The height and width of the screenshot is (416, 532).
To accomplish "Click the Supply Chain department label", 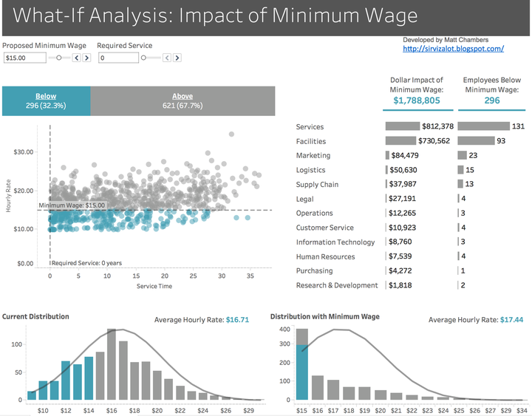I will click(x=317, y=185).
